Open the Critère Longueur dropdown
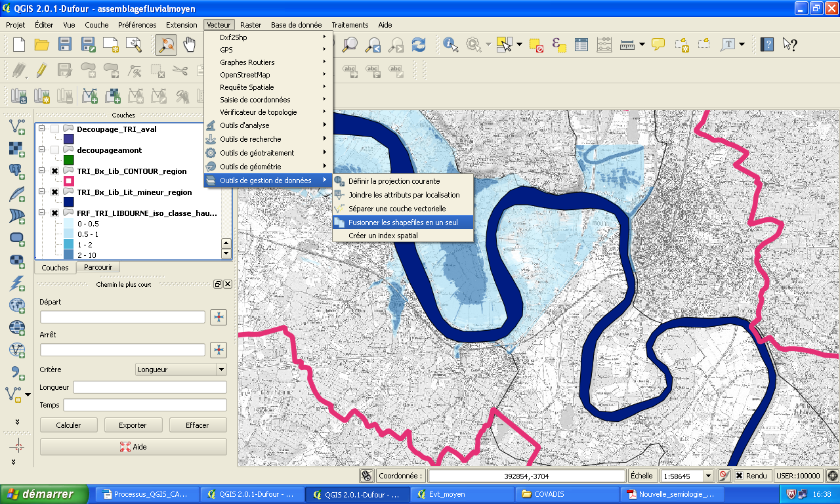Screen dimensions: 840x504 (180, 369)
